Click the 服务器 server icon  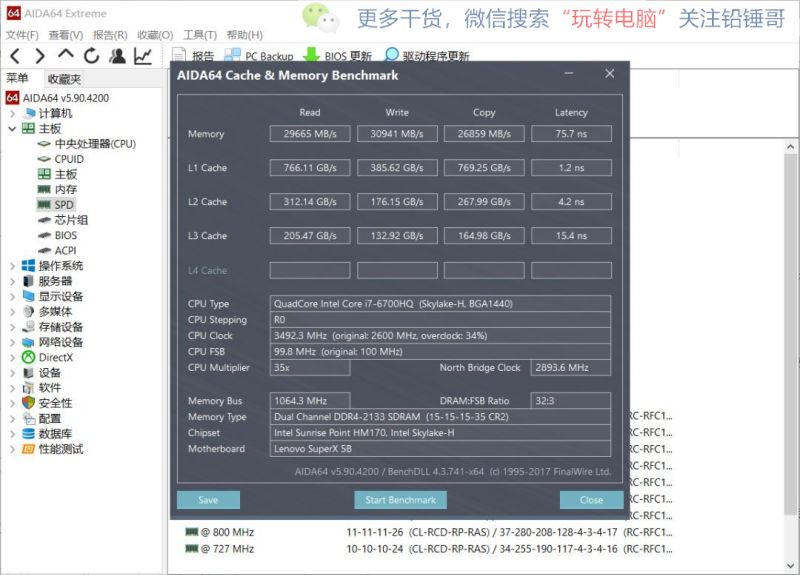click(x=29, y=281)
